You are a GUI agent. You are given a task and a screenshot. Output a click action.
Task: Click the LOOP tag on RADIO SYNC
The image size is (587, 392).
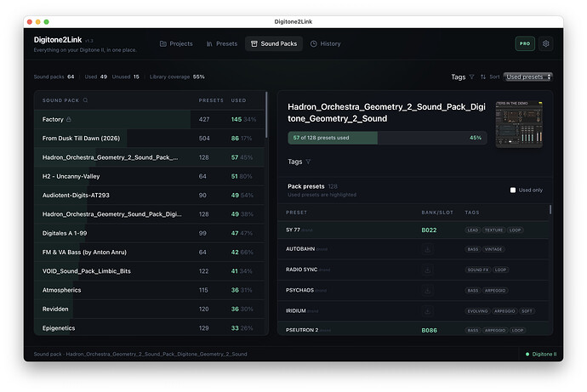[x=500, y=270]
